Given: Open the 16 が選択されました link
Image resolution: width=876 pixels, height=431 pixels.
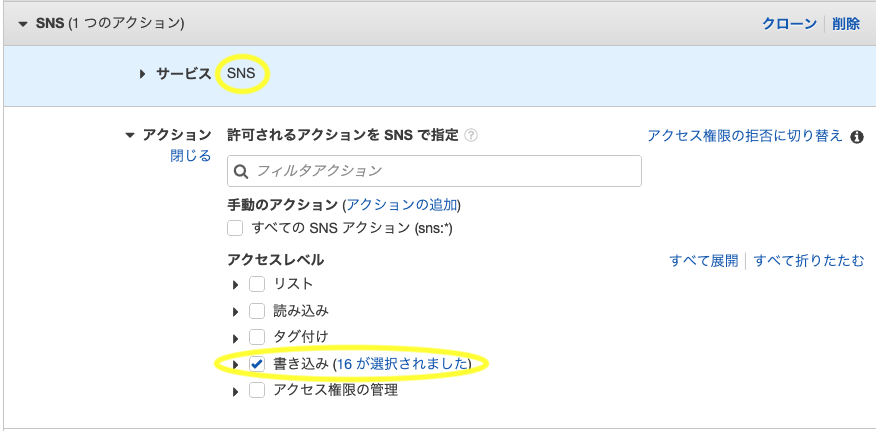Looking at the screenshot, I should (402, 364).
